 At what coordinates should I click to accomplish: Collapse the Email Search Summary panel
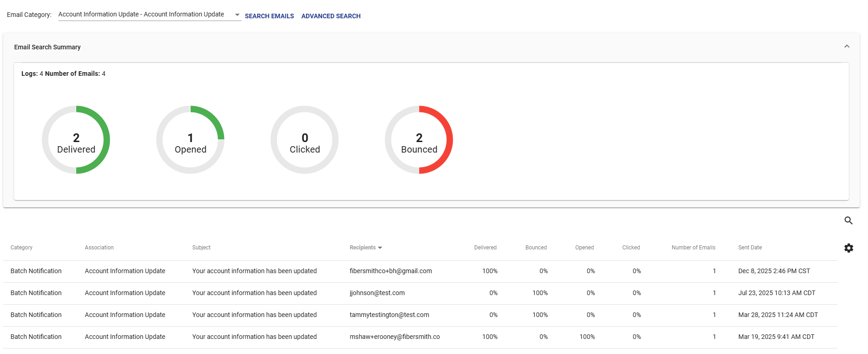pyautogui.click(x=847, y=47)
